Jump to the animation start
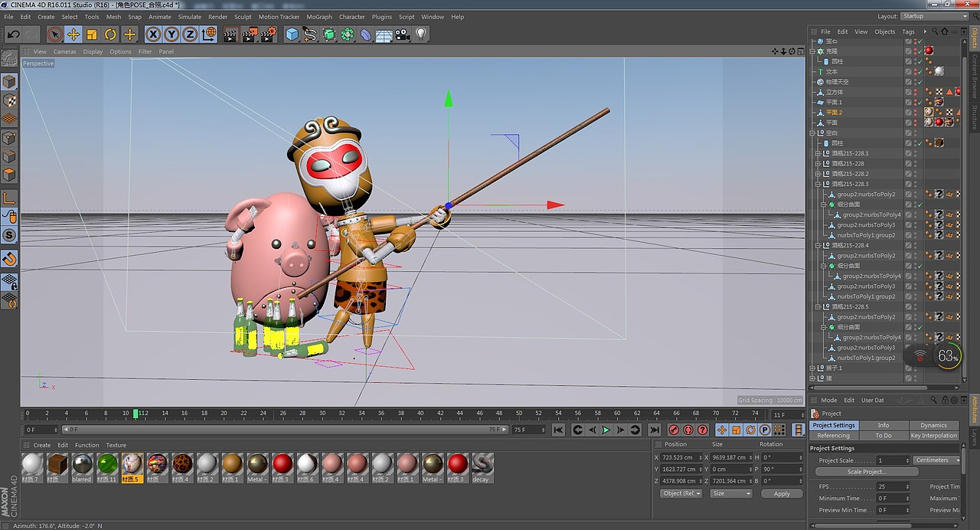Image resolution: width=980 pixels, height=530 pixels. [x=558, y=430]
